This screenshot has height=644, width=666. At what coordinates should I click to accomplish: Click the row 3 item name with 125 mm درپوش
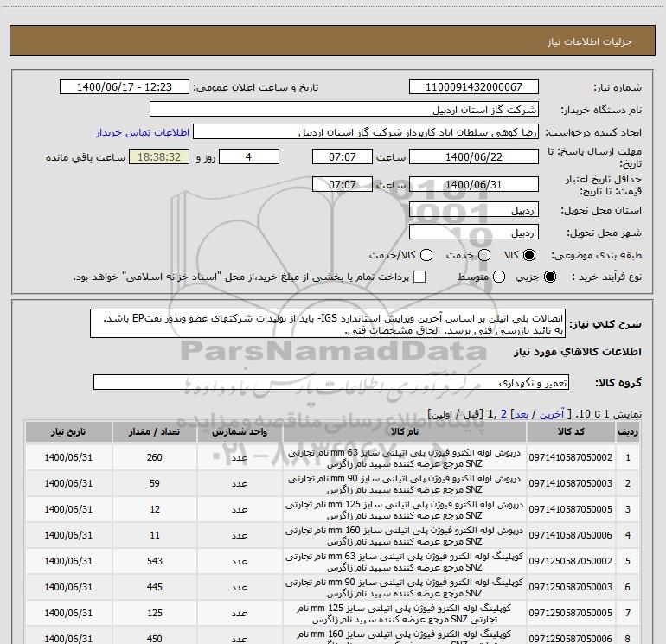pyautogui.click(x=405, y=510)
